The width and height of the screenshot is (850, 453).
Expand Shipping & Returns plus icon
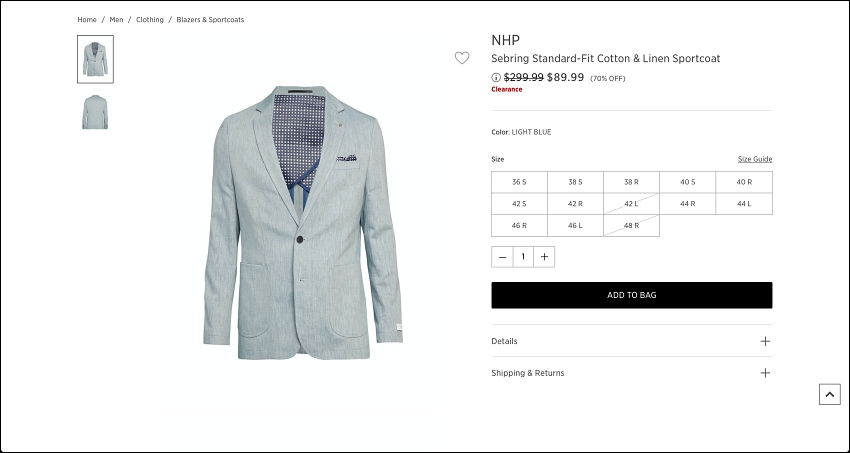tap(765, 373)
